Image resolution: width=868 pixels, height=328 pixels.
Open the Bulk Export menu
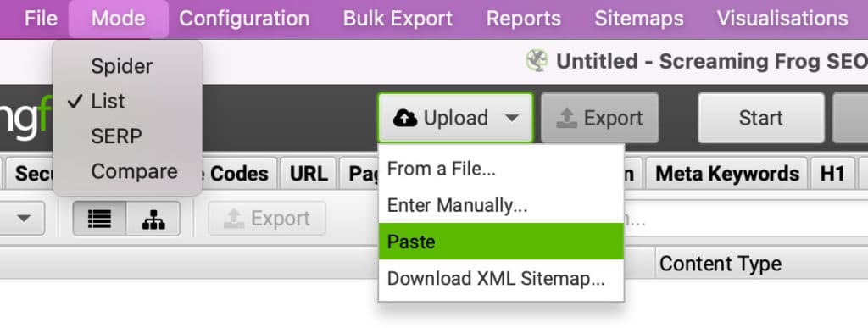398,19
